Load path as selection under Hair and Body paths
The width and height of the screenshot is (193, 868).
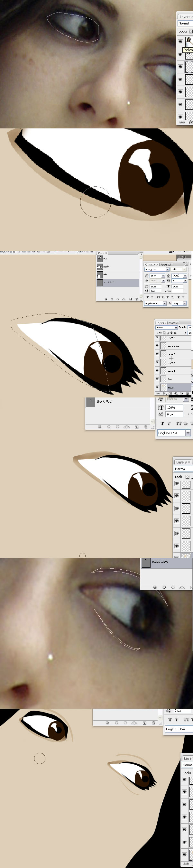click(118, 300)
